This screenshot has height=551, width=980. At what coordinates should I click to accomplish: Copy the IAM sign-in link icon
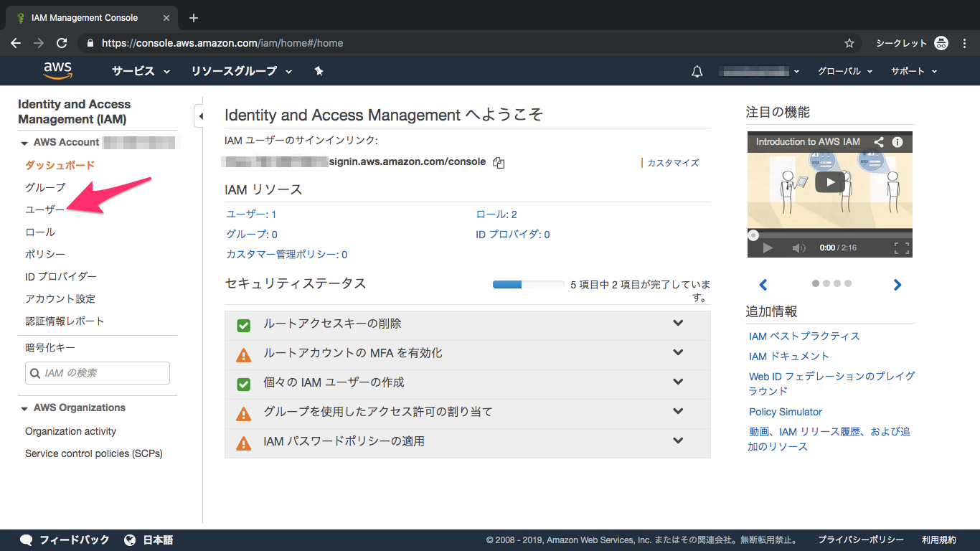tap(499, 163)
